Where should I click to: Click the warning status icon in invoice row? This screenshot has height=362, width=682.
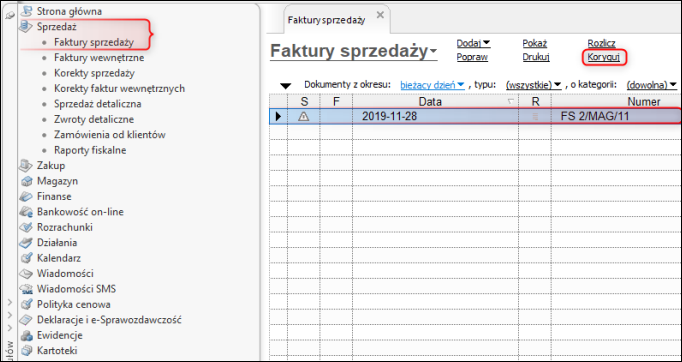[x=304, y=116]
